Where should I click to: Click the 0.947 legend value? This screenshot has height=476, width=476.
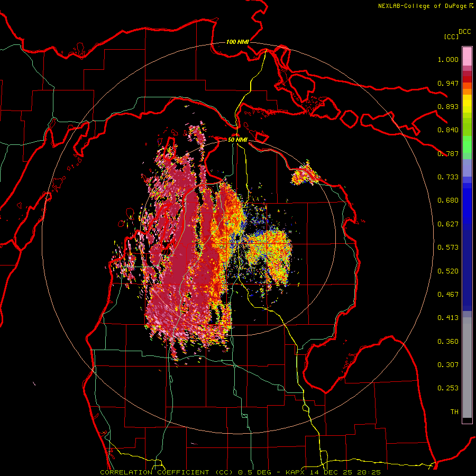pyautogui.click(x=448, y=83)
